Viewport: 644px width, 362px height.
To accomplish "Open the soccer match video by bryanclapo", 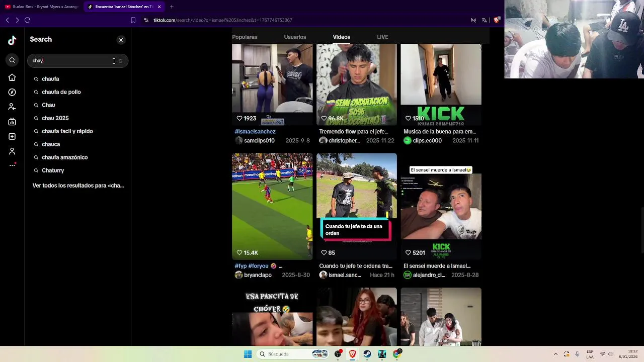I will click(x=272, y=206).
